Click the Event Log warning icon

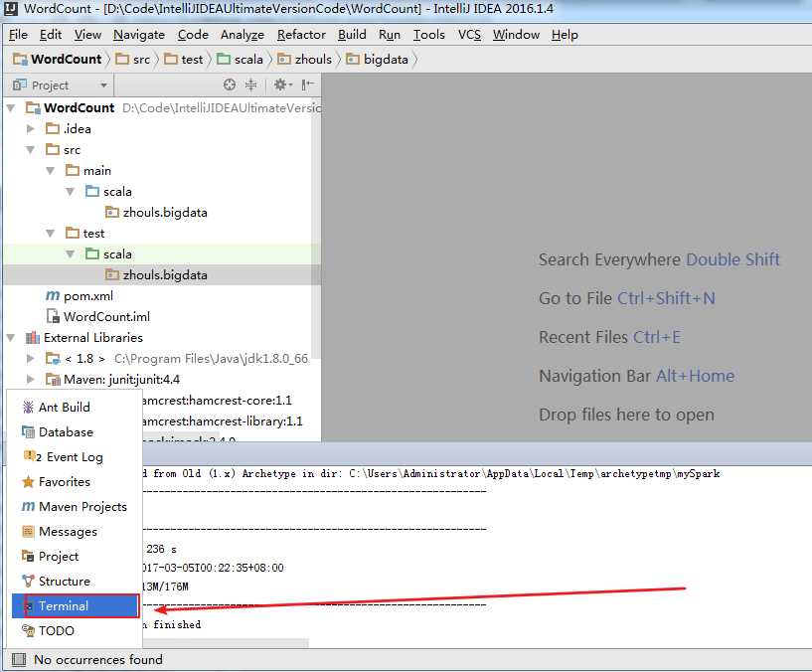[29, 456]
